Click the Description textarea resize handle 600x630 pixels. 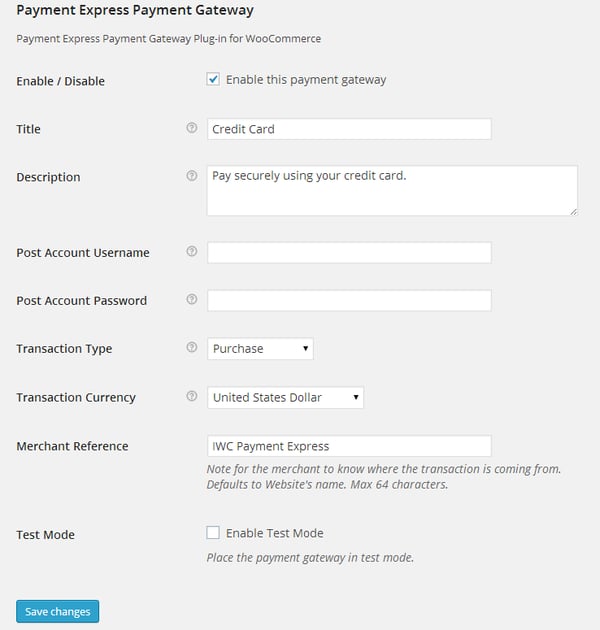point(573,211)
